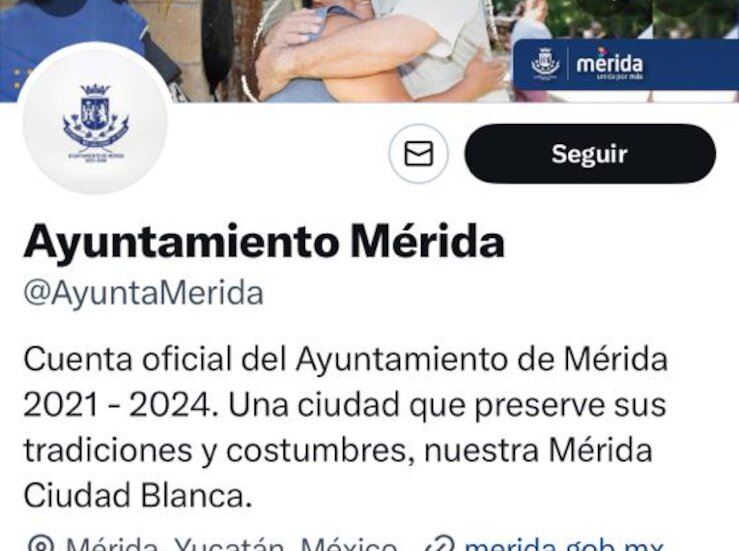Click the coat of arms in avatar
The image size is (739, 551).
tap(96, 116)
